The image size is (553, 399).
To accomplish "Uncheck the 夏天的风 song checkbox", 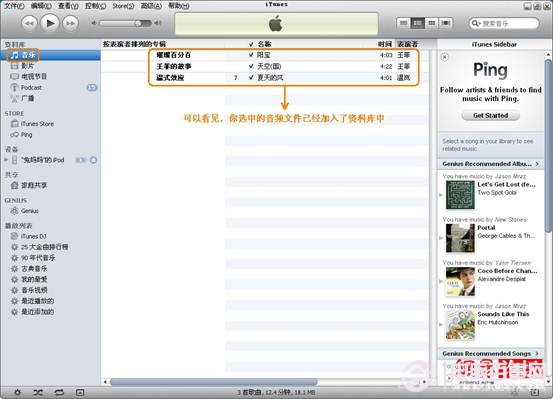I will tap(251, 78).
